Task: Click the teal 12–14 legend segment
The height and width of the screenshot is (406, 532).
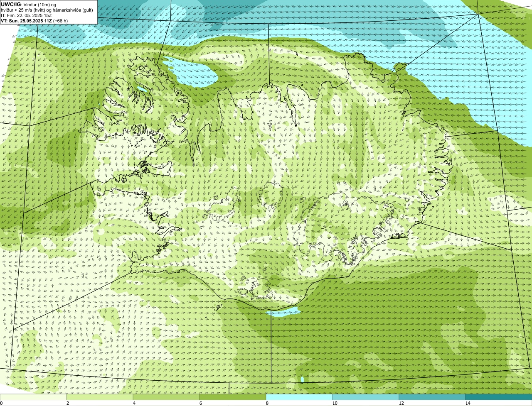Action: [x=432, y=397]
